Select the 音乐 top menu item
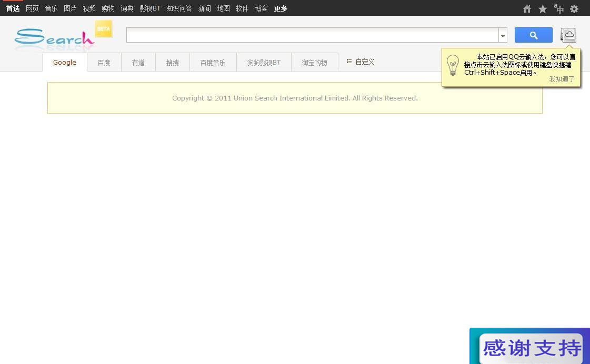 (51, 8)
